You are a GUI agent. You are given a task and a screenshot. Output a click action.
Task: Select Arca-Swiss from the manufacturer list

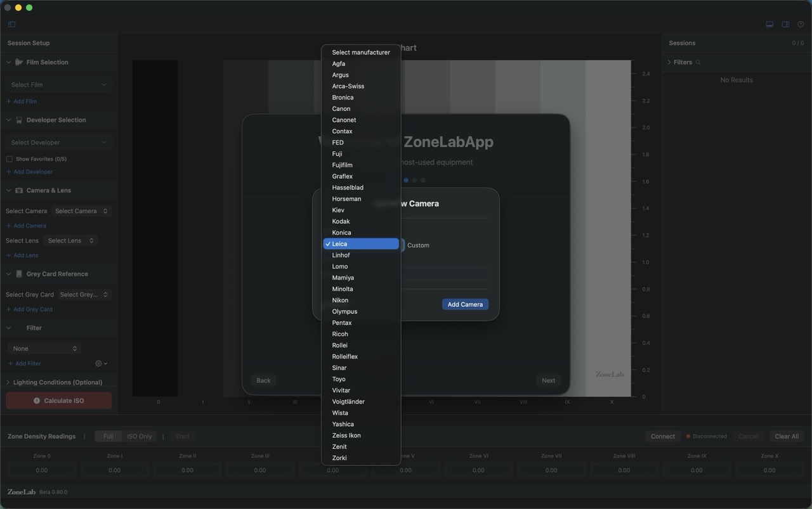[x=361, y=86]
